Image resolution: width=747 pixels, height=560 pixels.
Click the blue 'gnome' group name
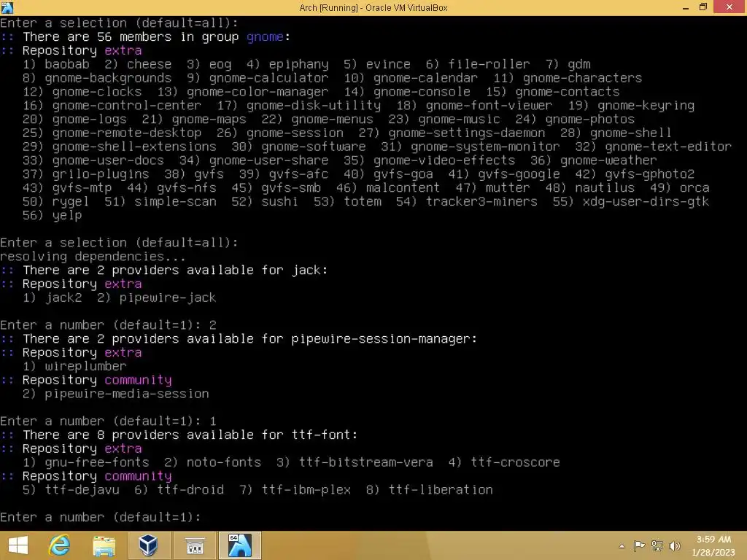click(265, 37)
